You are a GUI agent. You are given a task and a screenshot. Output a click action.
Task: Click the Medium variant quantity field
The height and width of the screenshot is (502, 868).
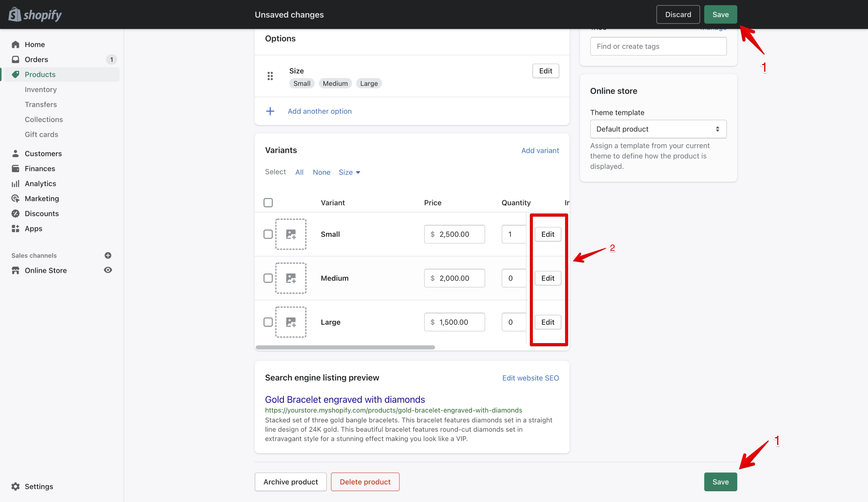tap(514, 278)
